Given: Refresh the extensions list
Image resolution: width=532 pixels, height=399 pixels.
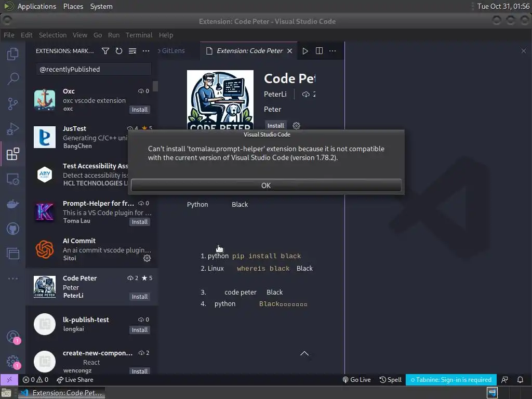Looking at the screenshot, I should click(x=119, y=51).
